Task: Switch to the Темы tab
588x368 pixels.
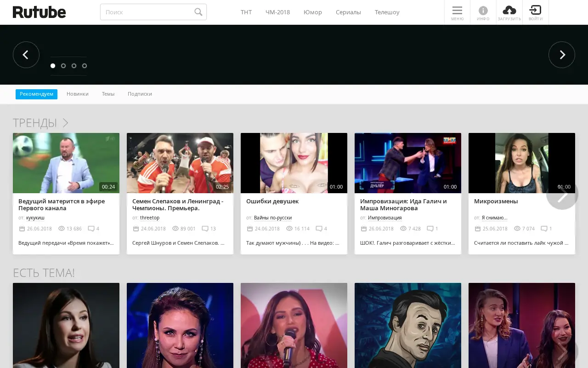Action: point(108,94)
